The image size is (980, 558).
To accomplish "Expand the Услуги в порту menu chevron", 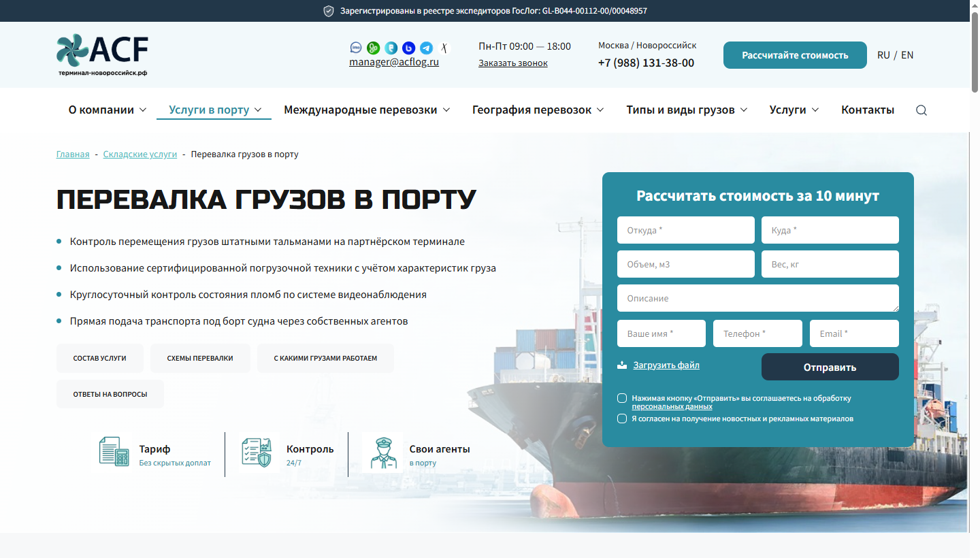I will [259, 110].
